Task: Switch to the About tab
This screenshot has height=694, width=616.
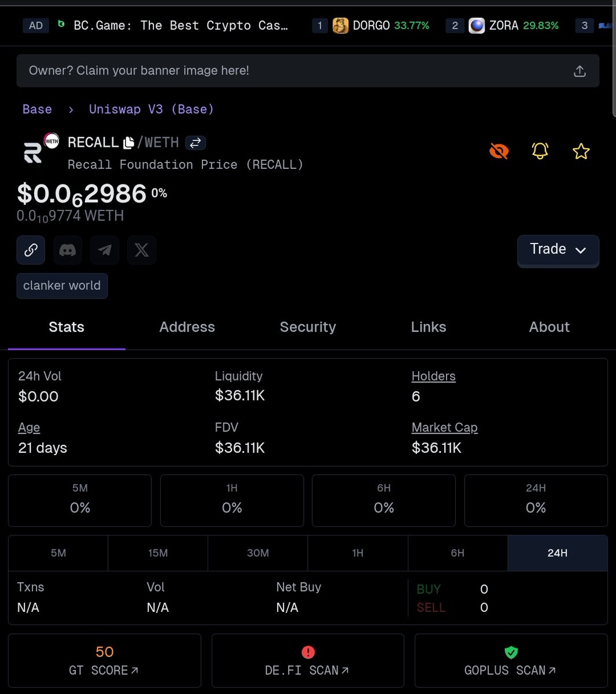Action: (x=549, y=327)
